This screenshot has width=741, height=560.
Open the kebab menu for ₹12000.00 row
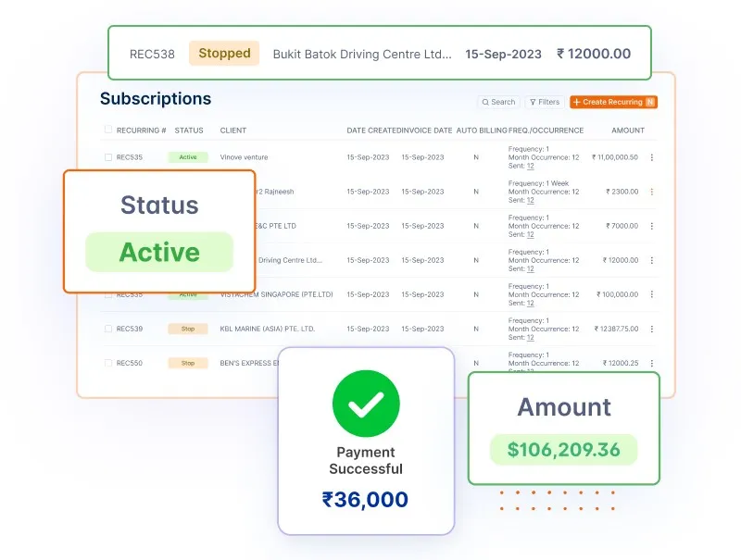click(x=652, y=260)
